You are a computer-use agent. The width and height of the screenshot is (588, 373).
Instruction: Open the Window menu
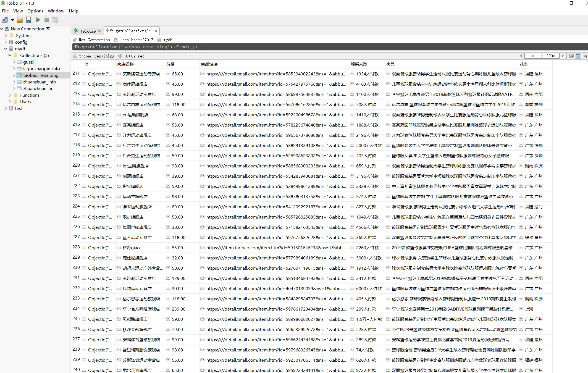coord(56,11)
